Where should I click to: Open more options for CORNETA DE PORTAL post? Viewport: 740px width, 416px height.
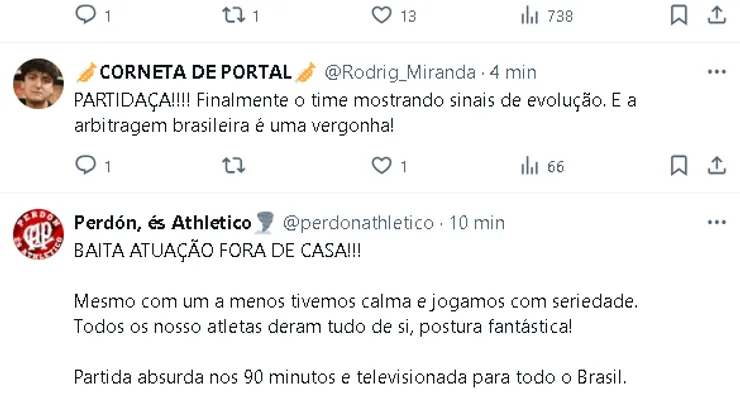(716, 72)
